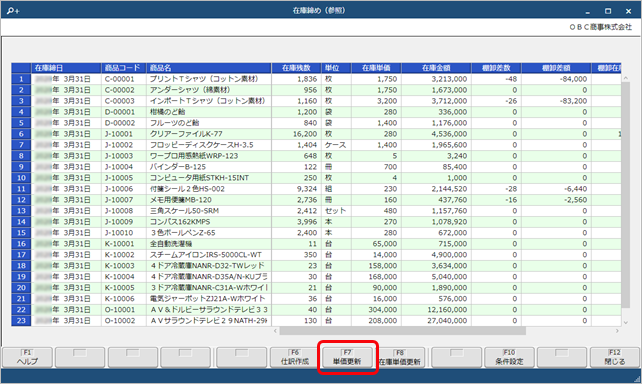
Task: Click stock quantity 3,996
Action: (x=307, y=221)
